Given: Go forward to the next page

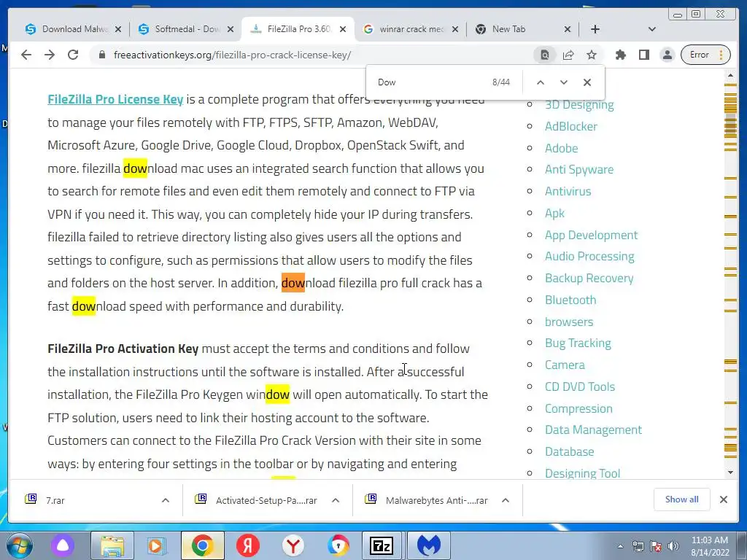Looking at the screenshot, I should pyautogui.click(x=50, y=55).
